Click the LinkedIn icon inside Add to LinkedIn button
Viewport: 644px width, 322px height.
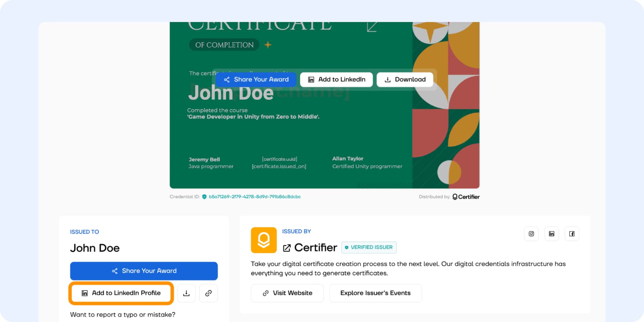pos(311,79)
